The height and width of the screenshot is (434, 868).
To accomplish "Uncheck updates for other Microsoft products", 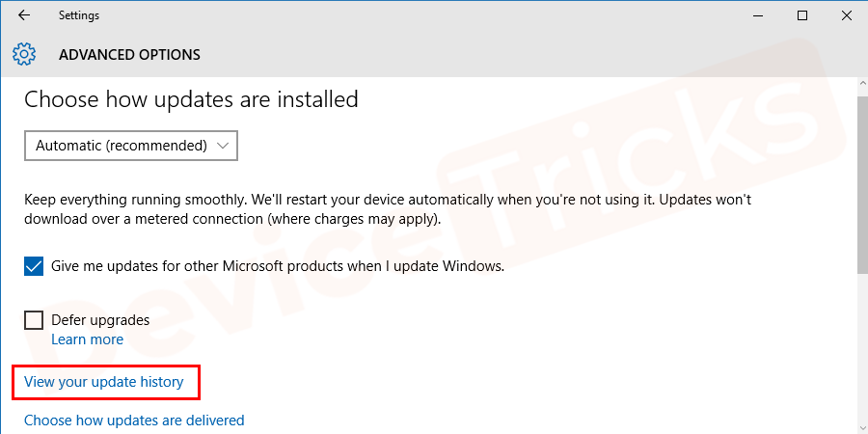I will [x=34, y=266].
